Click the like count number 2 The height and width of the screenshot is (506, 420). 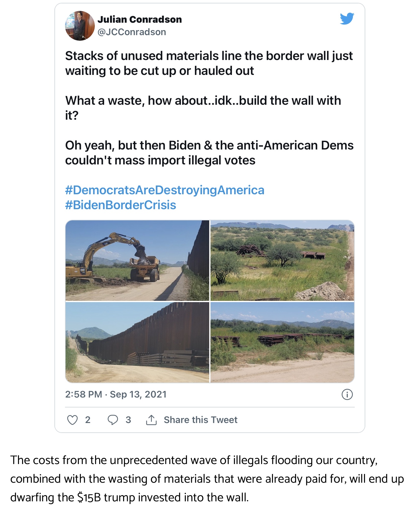[88, 420]
